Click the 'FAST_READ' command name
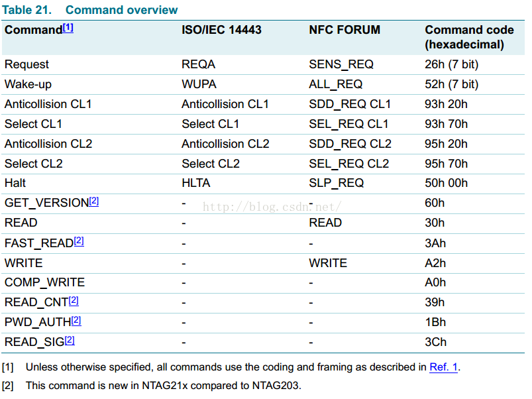The height and width of the screenshot is (399, 532). coord(39,244)
